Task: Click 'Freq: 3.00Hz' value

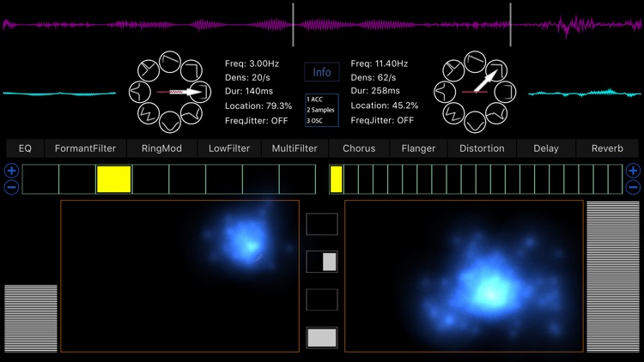Action: [252, 63]
